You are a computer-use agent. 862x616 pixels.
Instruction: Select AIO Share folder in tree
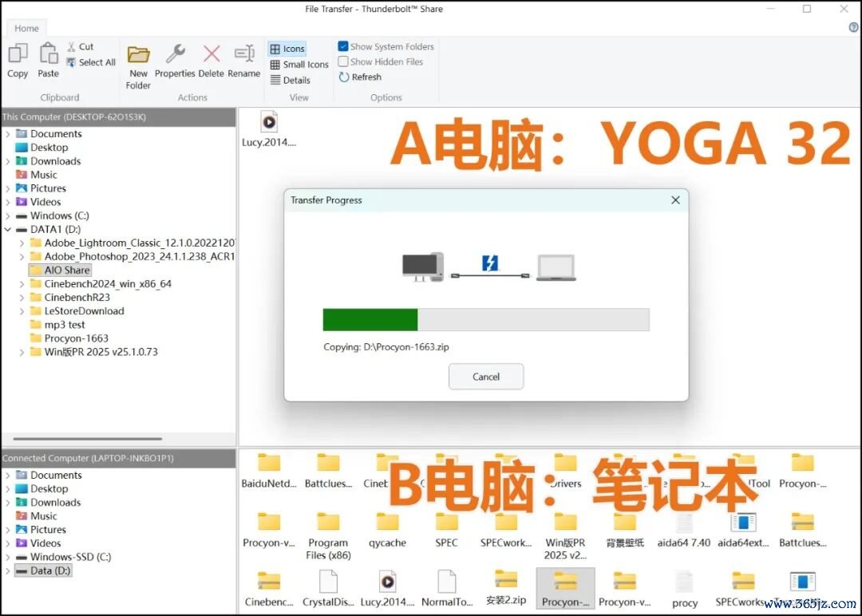tap(59, 270)
